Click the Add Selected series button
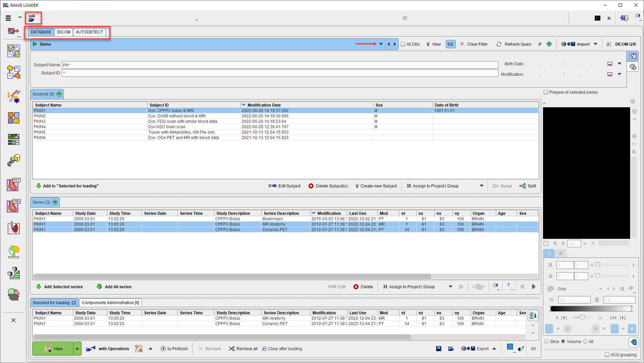Viewport: 644px width, 363px height. click(59, 287)
